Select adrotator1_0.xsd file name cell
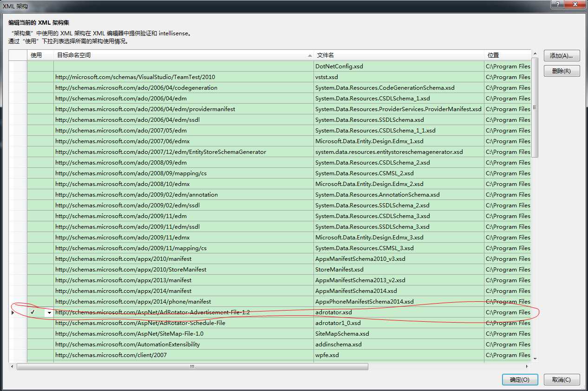Screen dimensions: 588x391 pos(399,323)
